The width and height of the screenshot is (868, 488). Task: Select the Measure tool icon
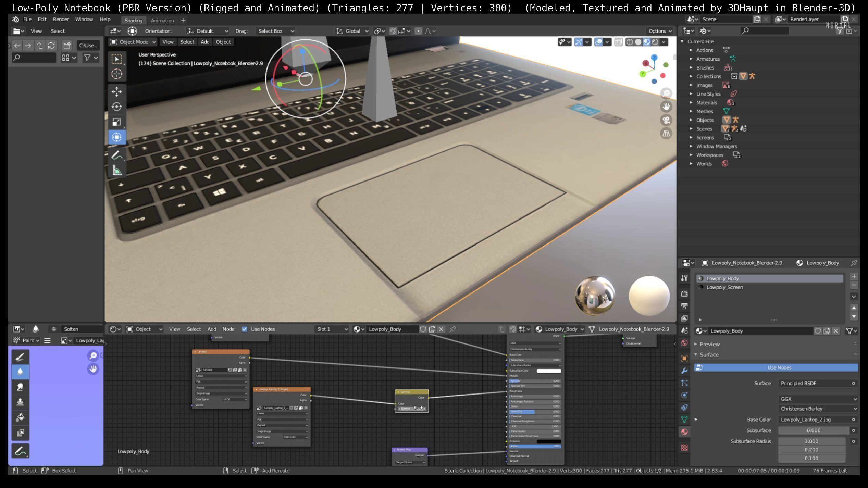point(116,170)
